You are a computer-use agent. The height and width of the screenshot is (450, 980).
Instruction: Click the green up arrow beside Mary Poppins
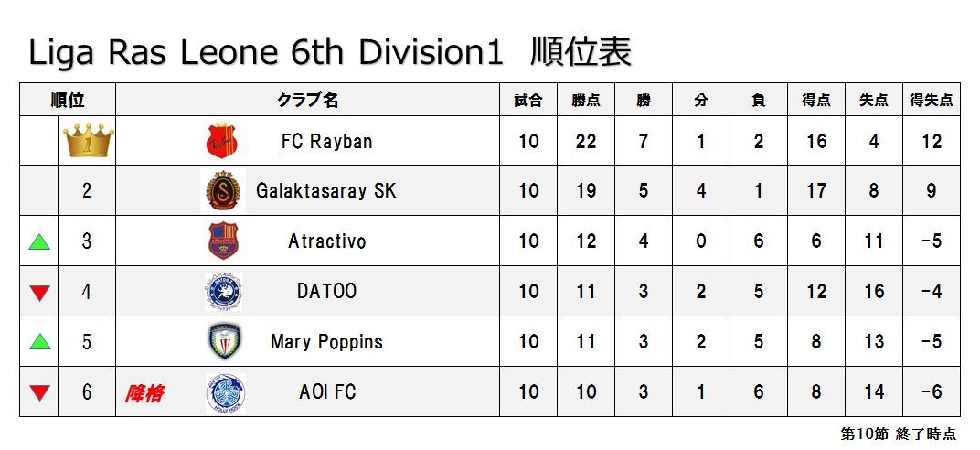39,341
